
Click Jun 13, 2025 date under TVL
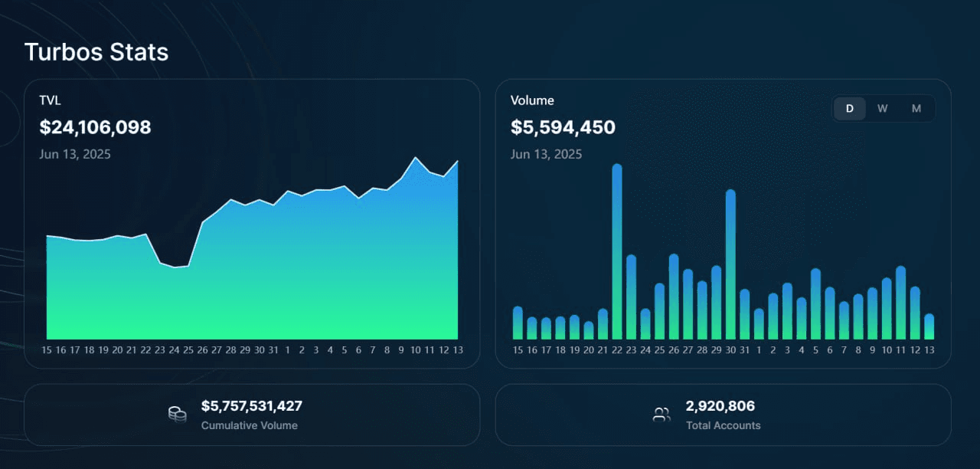(x=75, y=154)
